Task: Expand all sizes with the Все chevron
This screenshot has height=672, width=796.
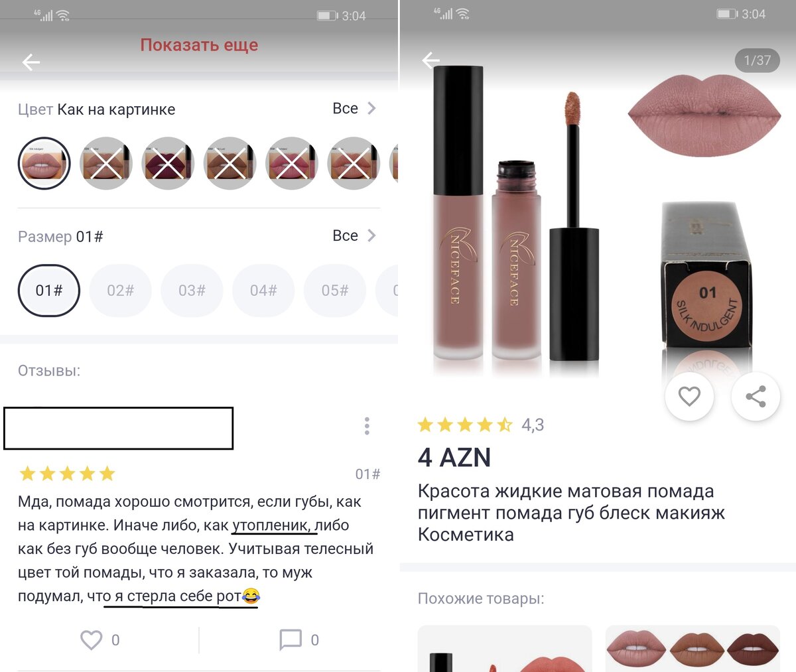Action: 355,235
